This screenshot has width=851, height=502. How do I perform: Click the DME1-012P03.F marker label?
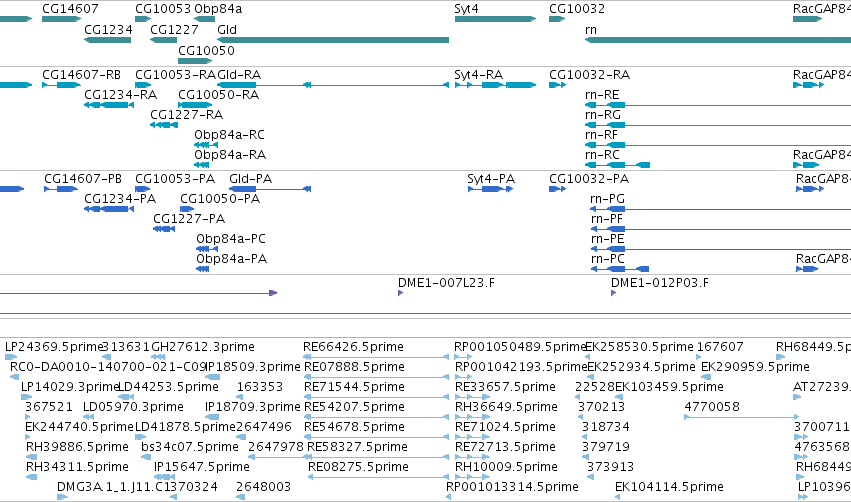659,283
